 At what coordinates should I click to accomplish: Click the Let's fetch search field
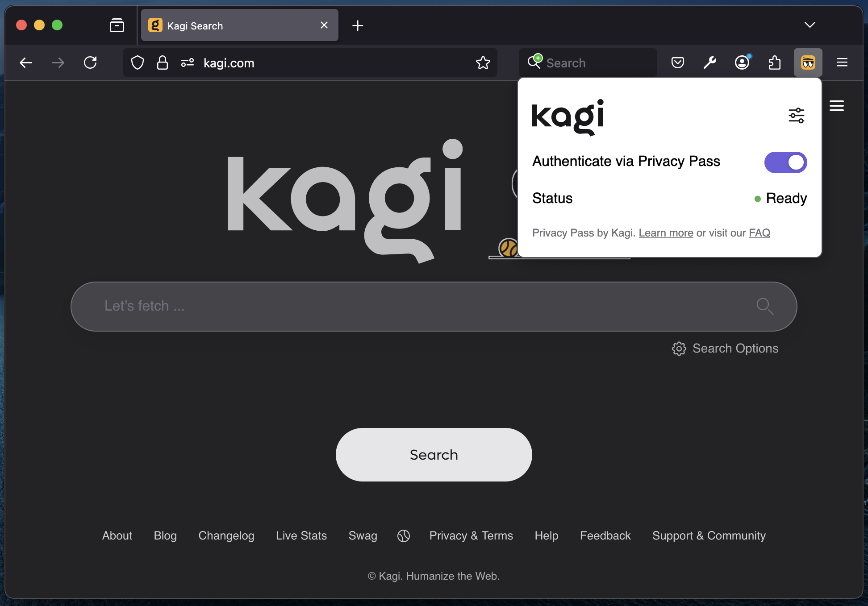point(434,307)
